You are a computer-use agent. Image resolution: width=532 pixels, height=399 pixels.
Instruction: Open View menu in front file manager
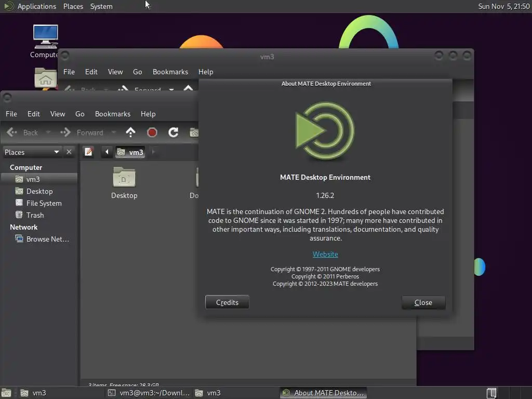[58, 114]
